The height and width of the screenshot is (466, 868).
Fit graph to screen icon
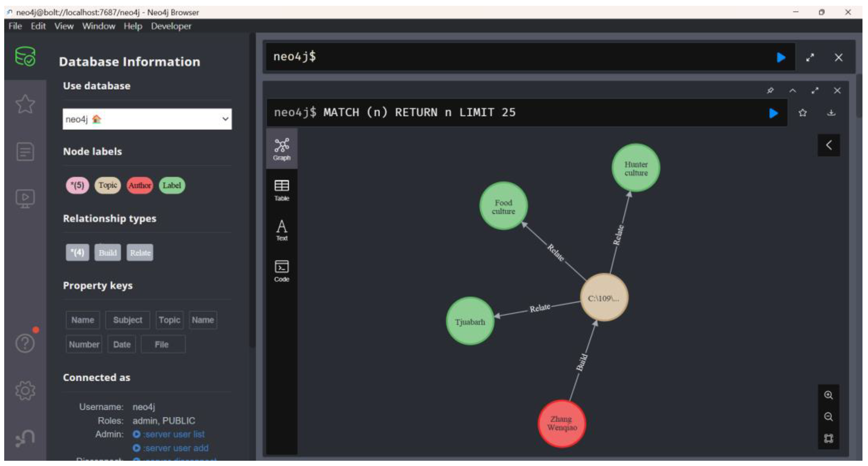[x=828, y=438]
